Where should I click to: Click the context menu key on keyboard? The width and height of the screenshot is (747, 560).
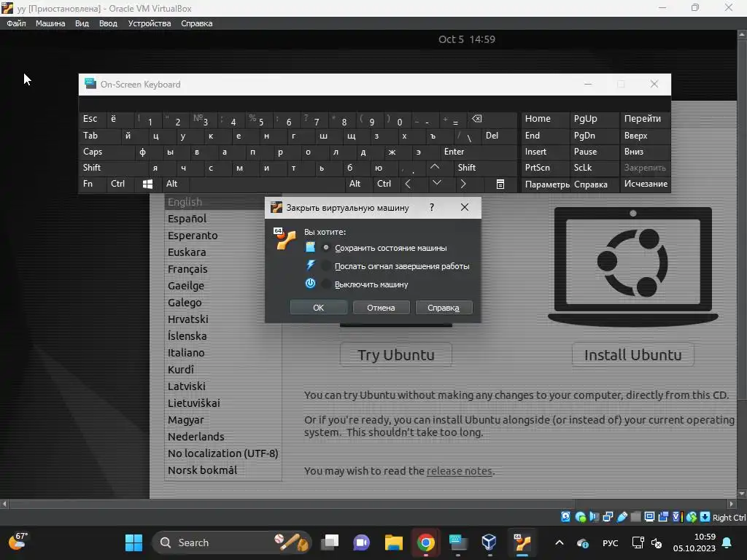[500, 184]
